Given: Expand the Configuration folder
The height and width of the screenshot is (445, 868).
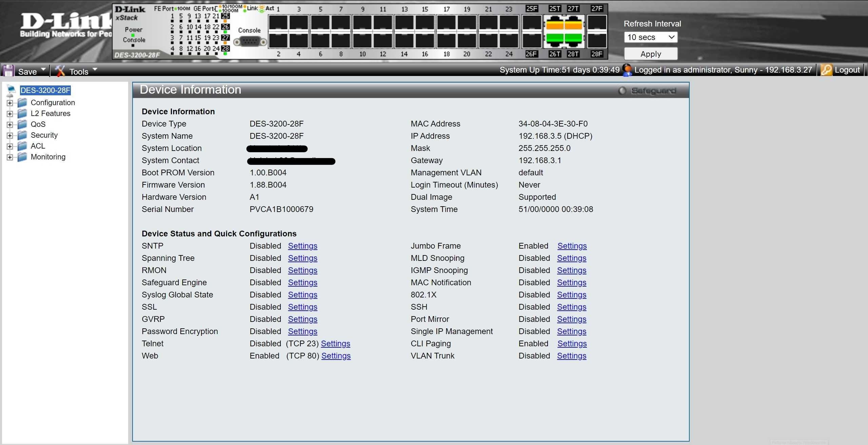Looking at the screenshot, I should click(x=10, y=103).
